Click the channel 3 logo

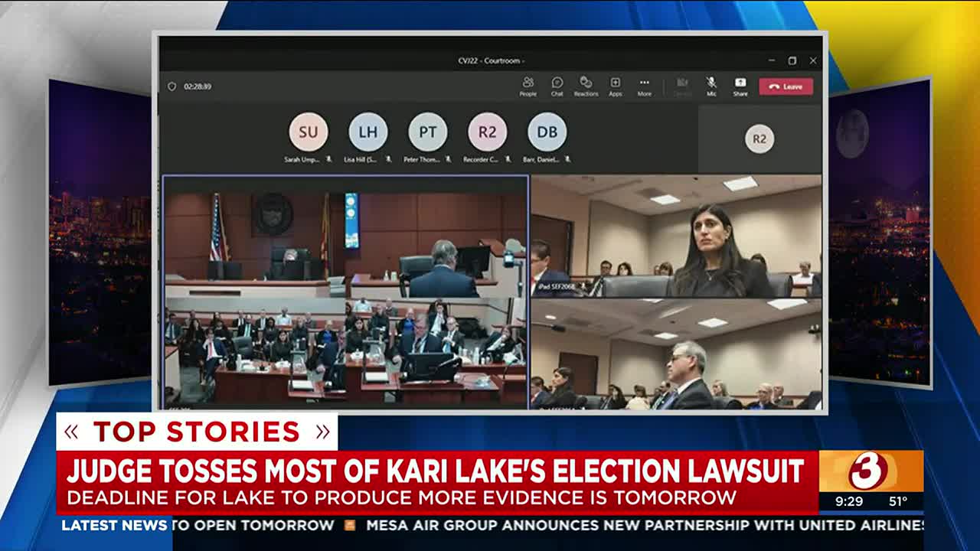pyautogui.click(x=871, y=471)
